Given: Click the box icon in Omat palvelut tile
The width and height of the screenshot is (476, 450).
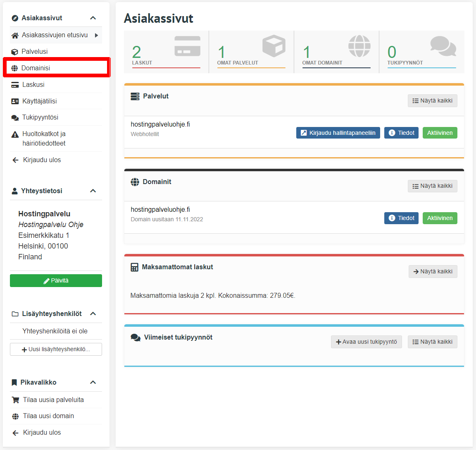Looking at the screenshot, I should [274, 46].
